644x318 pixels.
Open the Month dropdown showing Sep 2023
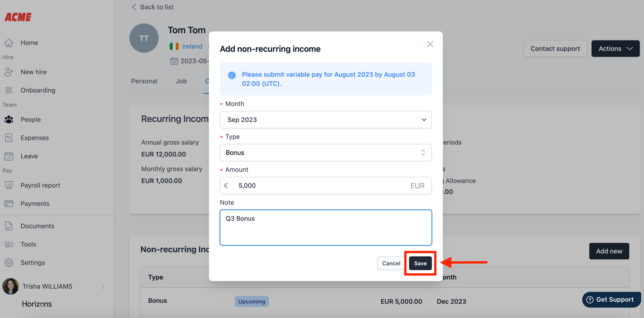point(325,120)
